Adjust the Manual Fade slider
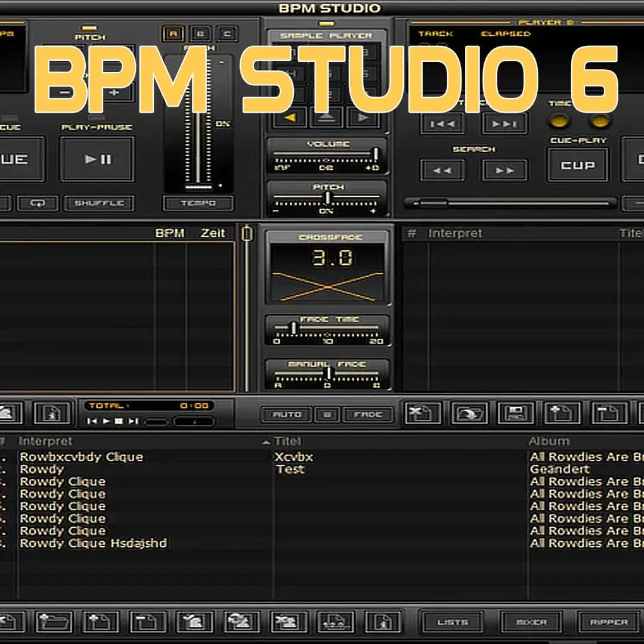This screenshot has width=644, height=644. tap(328, 374)
